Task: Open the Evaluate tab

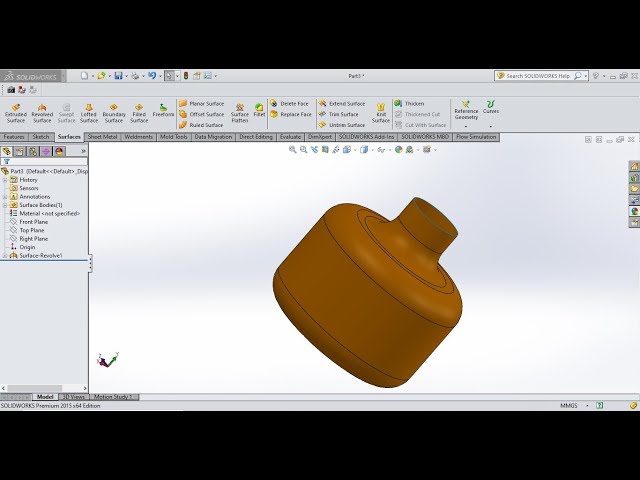Action: click(290, 137)
